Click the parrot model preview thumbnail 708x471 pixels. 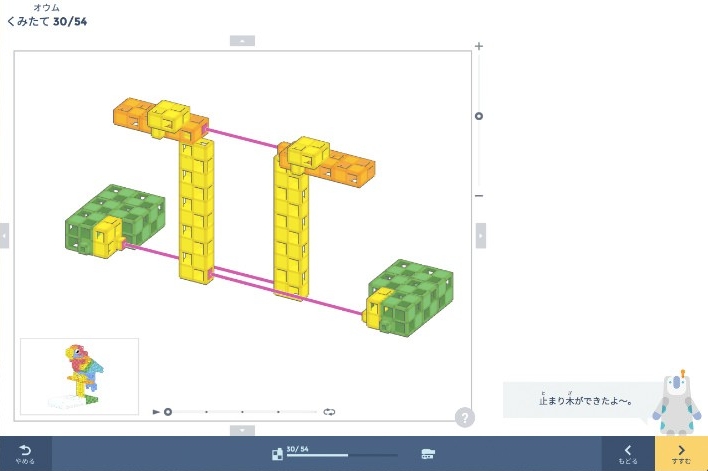click(x=80, y=376)
